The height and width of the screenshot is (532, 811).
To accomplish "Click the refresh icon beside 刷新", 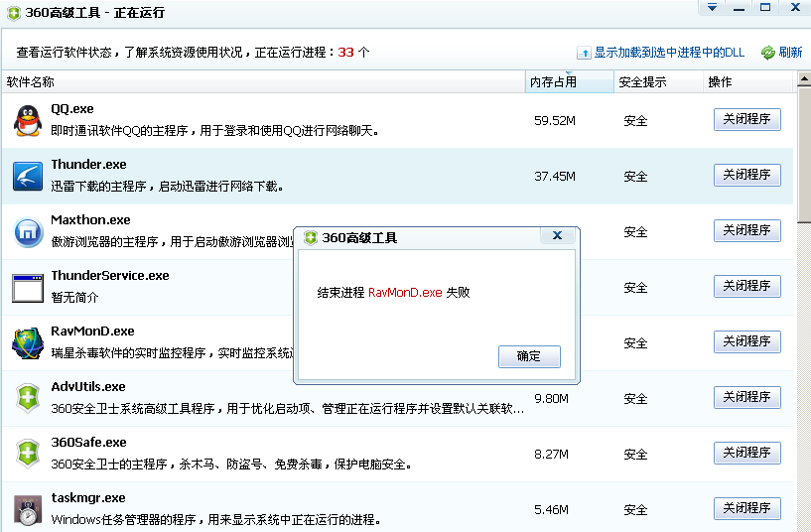I will point(768,53).
